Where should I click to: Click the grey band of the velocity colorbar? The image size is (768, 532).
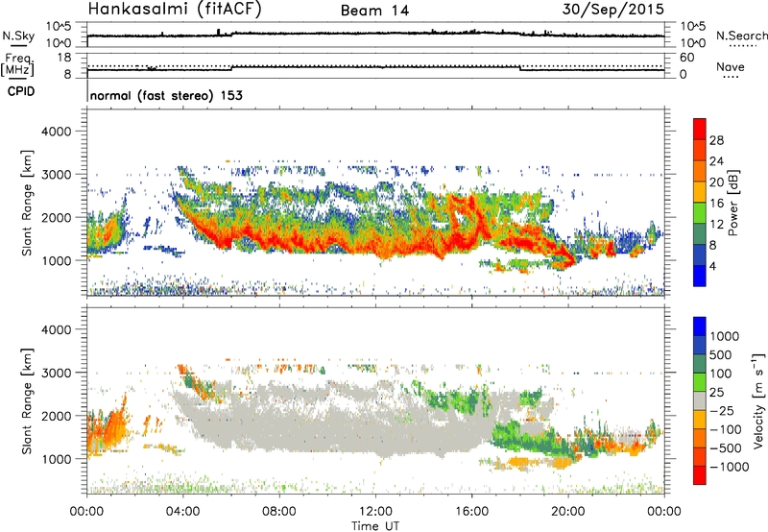700,400
